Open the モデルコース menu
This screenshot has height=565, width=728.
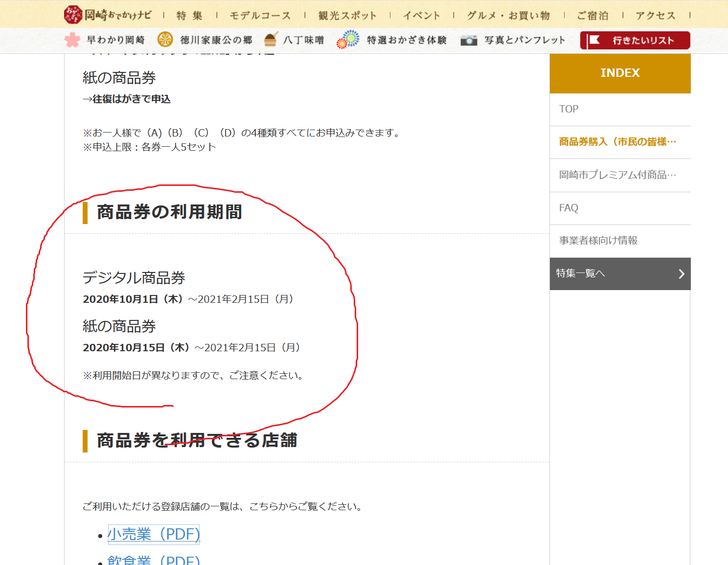[x=260, y=16]
